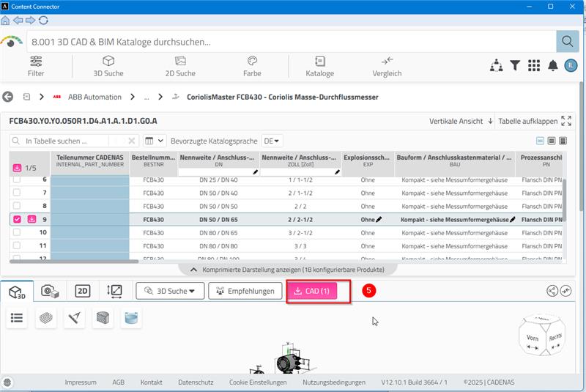Tick the checkbox for row 10
Viewport: 586px width, 392px height.
17,232
